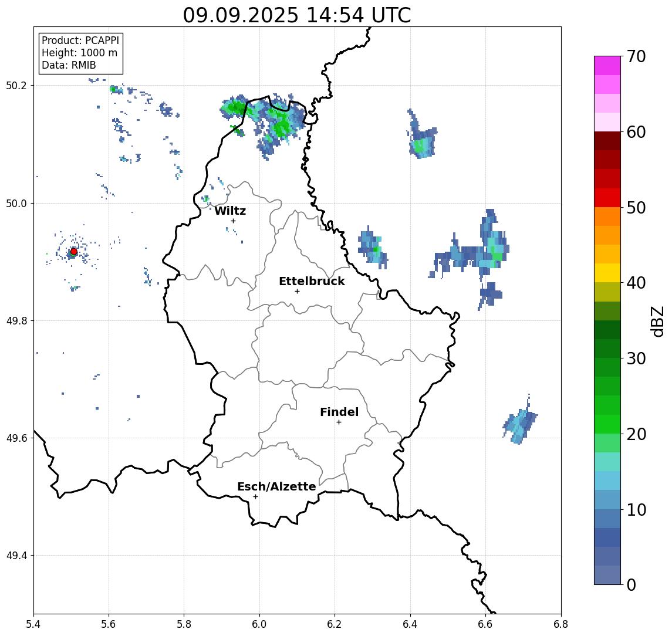This screenshot has height=636, width=672.
Task: Click the longitude 6.8 axis label
Action: click(561, 624)
